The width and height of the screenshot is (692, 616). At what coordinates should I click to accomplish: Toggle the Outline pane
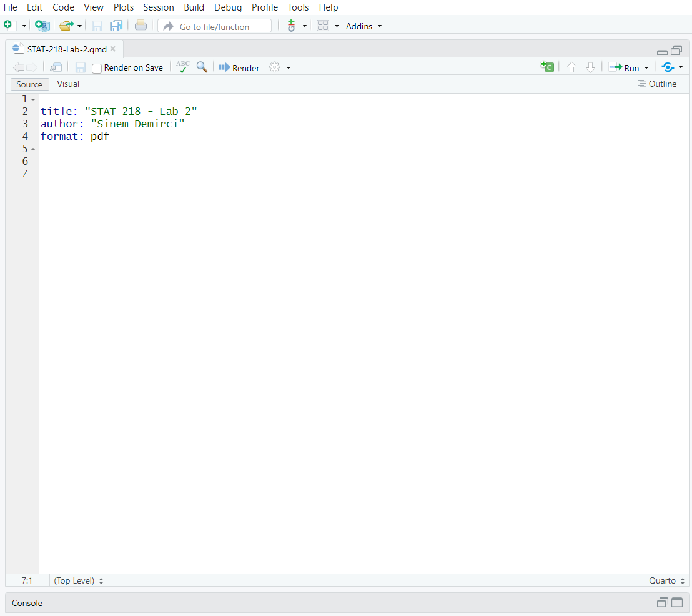(656, 84)
